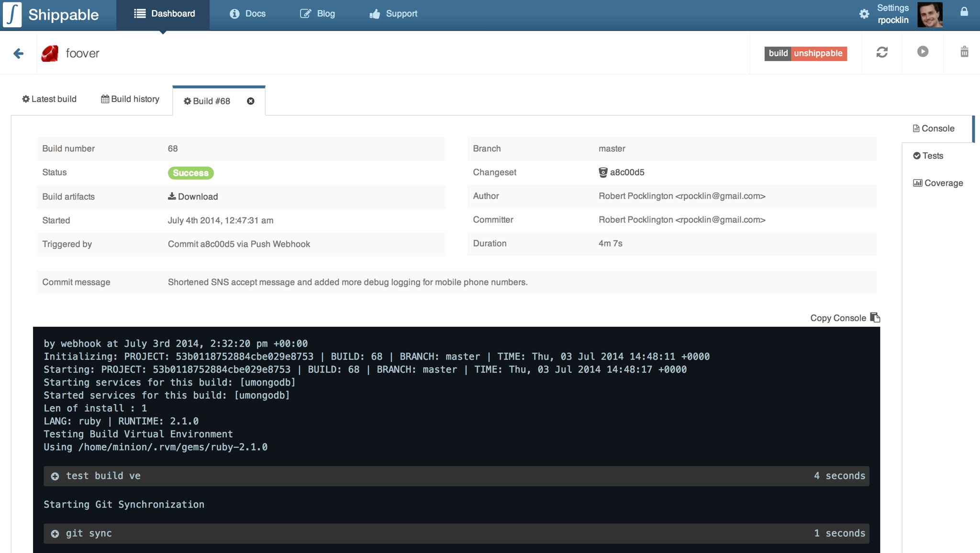The width and height of the screenshot is (980, 553).
Task: Switch to the Latest build tab
Action: click(x=49, y=99)
